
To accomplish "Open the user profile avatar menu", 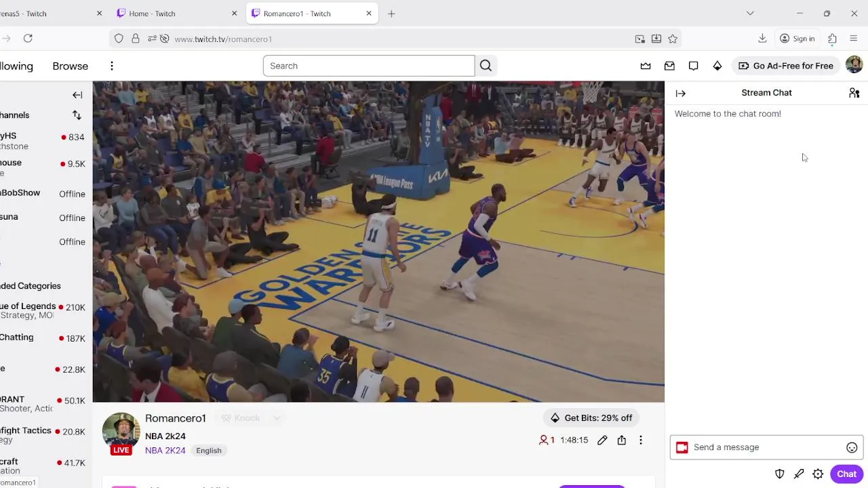I will point(854,65).
